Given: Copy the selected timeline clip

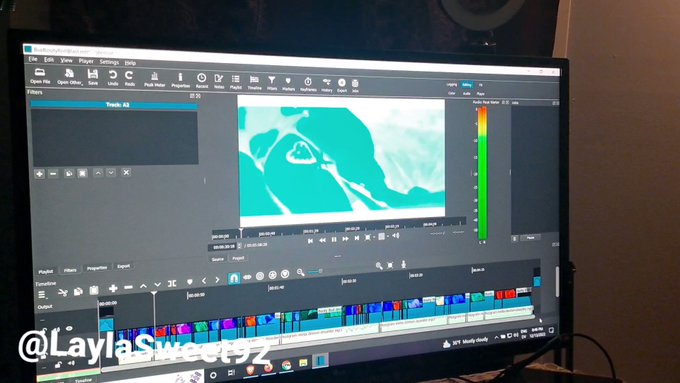Looking at the screenshot, I should click(x=78, y=291).
